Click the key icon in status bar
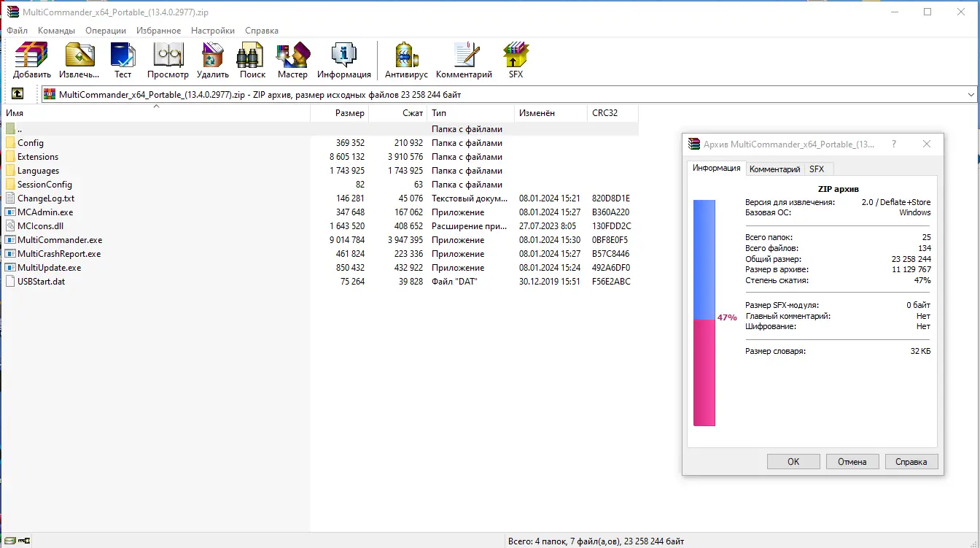Viewport: 980px width, 548px height. pyautogui.click(x=25, y=541)
